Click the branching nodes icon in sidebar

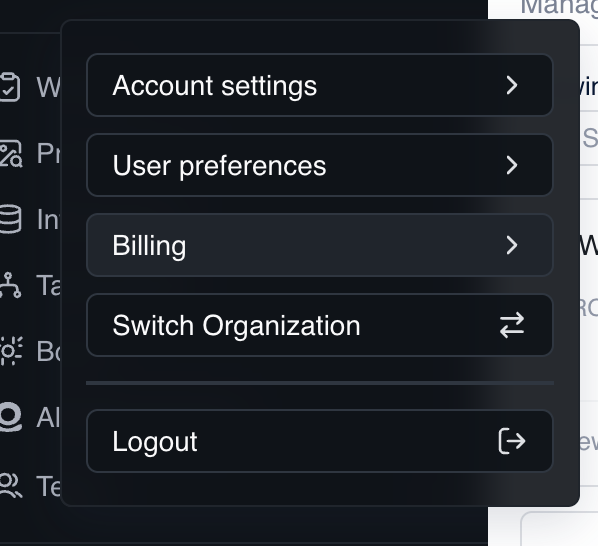coord(10,285)
